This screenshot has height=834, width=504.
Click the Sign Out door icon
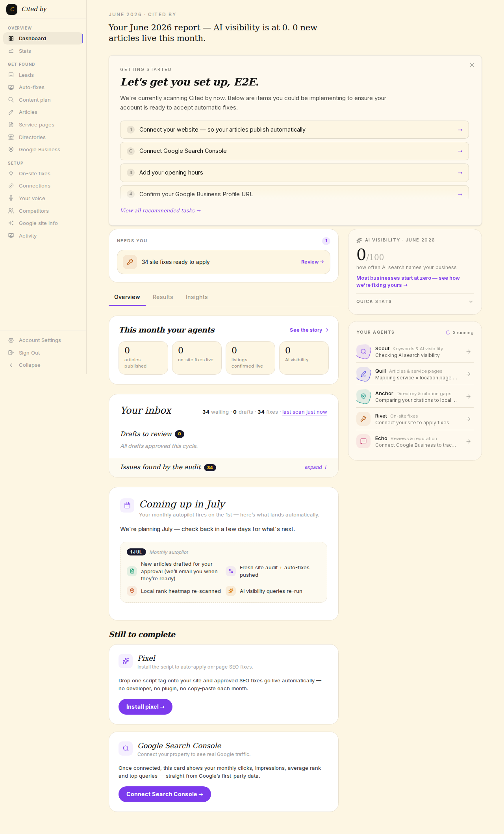click(x=11, y=353)
